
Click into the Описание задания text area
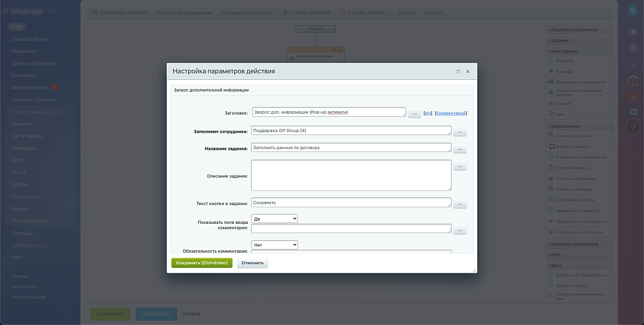(x=350, y=175)
